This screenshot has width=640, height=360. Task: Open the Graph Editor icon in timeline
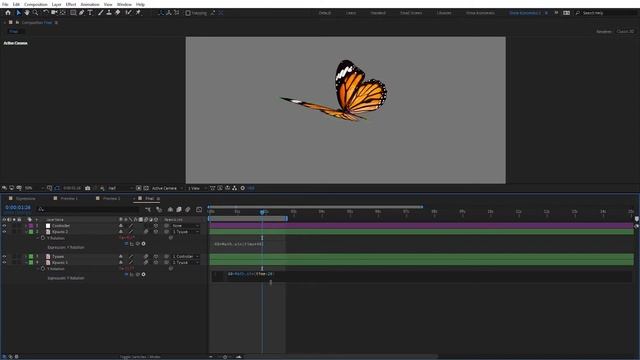pyautogui.click(x=199, y=209)
